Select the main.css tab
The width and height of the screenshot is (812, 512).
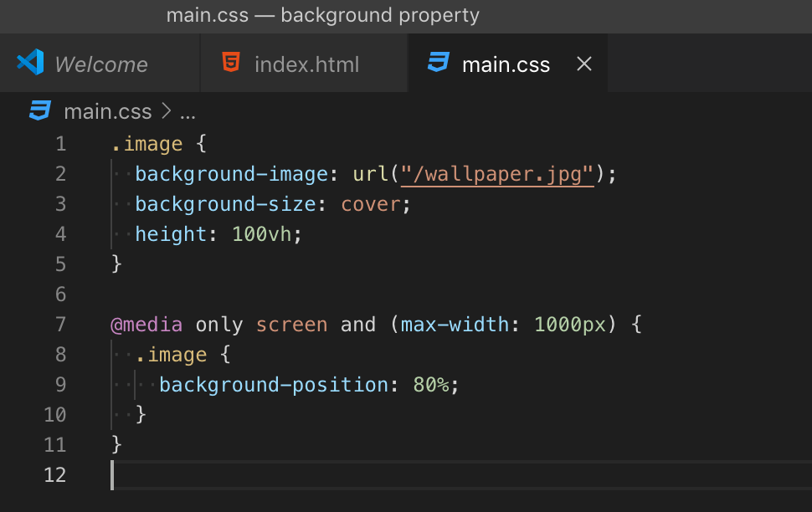pyautogui.click(x=506, y=64)
